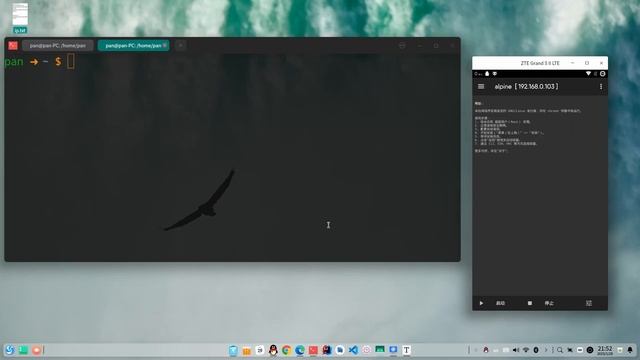Open the trash icon in the dock

point(233,350)
